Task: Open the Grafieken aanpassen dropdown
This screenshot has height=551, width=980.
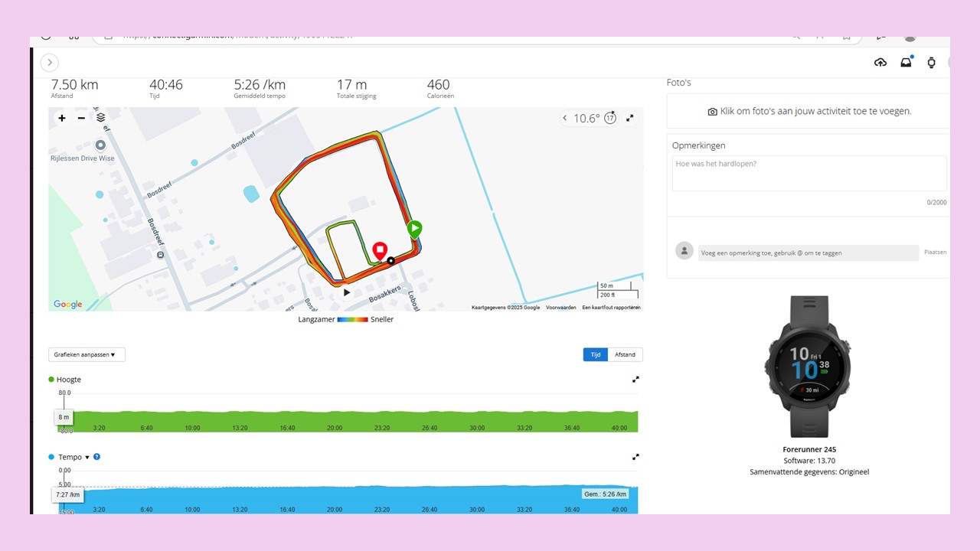Action: 87,354
